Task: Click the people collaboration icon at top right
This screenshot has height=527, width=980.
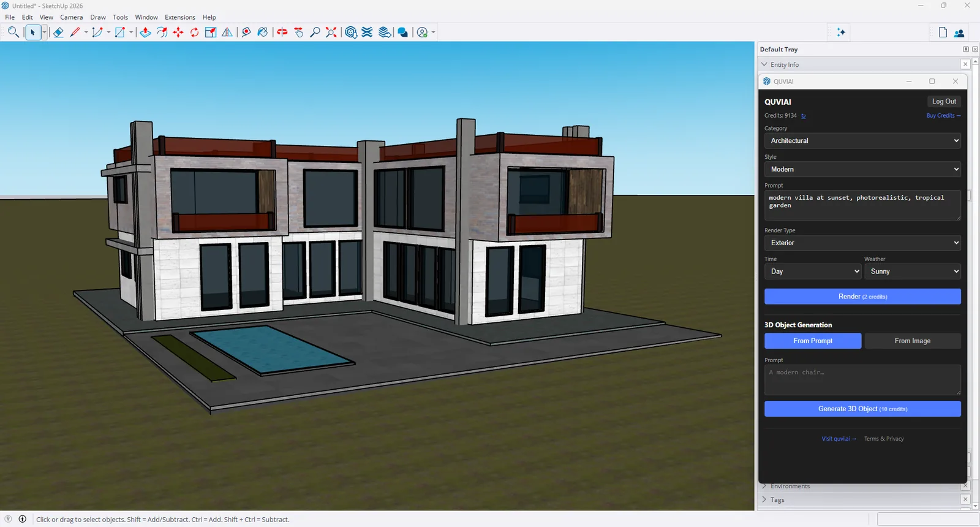Action: [959, 33]
